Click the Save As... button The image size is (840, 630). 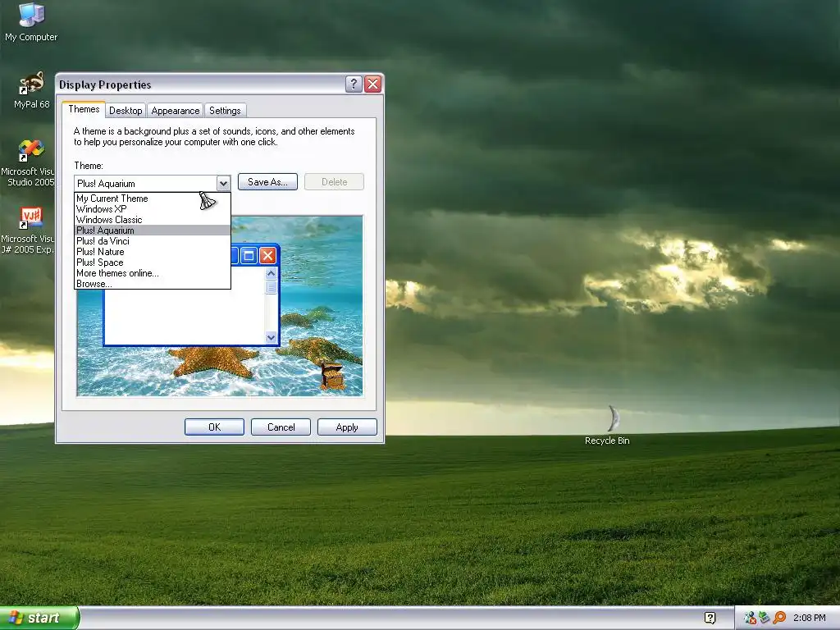click(267, 182)
